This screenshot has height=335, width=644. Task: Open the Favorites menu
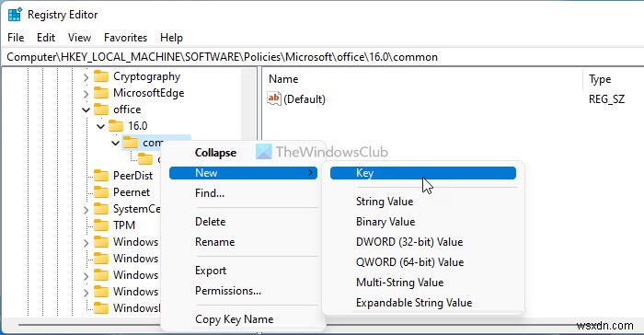pyautogui.click(x=125, y=38)
